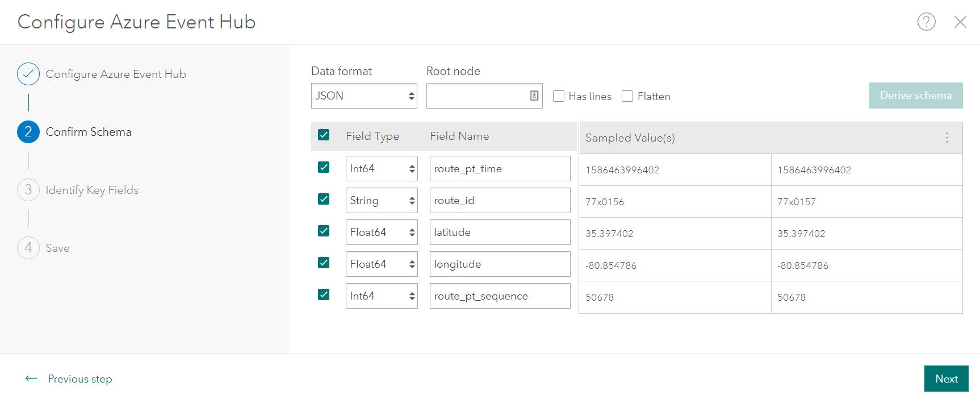Open the Data format JSON dropdown

(x=364, y=96)
